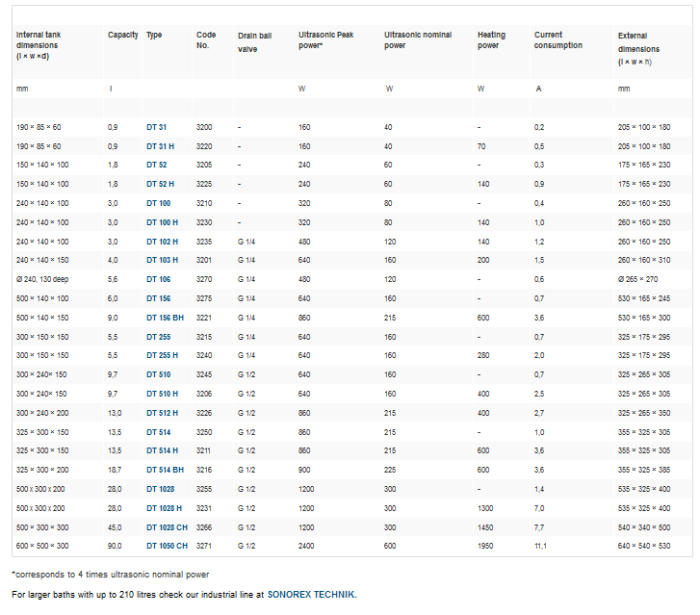
Task: Open the DT 106 round bath link
Action: pos(158,279)
